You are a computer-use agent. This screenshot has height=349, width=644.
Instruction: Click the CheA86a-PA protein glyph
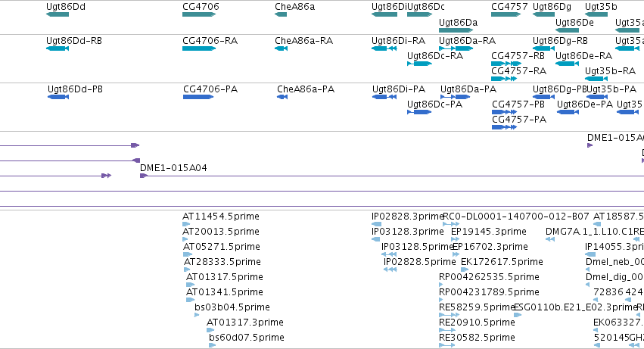pyautogui.click(x=282, y=97)
